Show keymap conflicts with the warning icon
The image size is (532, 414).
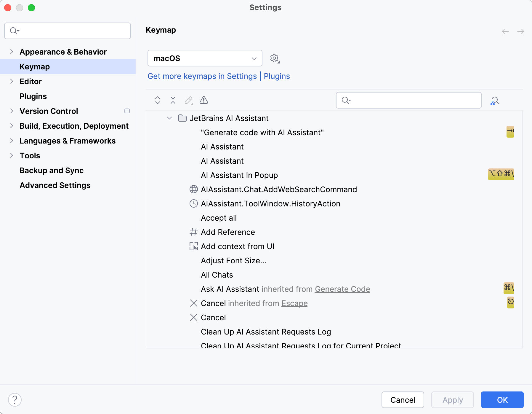pyautogui.click(x=204, y=100)
